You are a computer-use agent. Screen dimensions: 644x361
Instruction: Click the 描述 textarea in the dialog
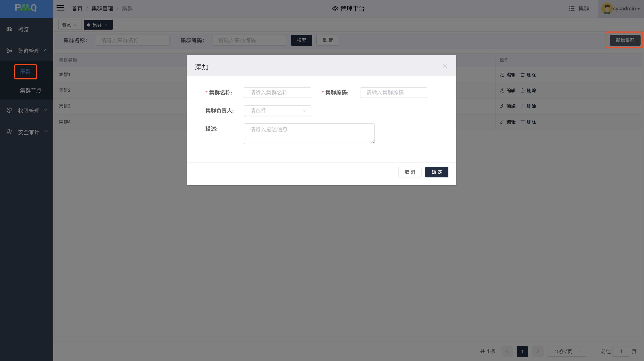(x=309, y=134)
